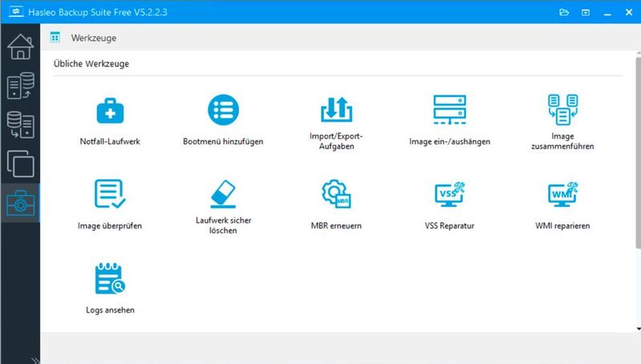This screenshot has width=641, height=364.
Task: Click the scrollbar down arrow
Action: coord(639,329)
